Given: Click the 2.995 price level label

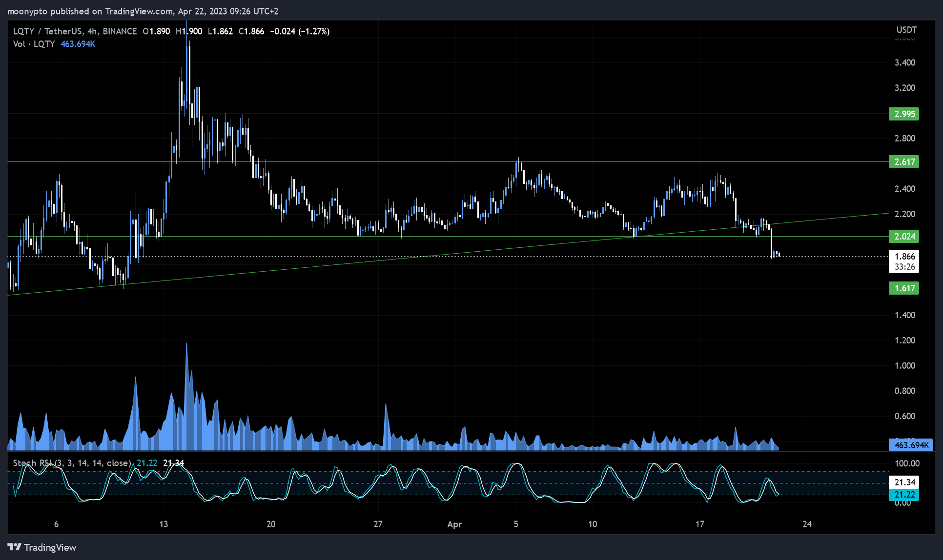Looking at the screenshot, I should pyautogui.click(x=904, y=114).
